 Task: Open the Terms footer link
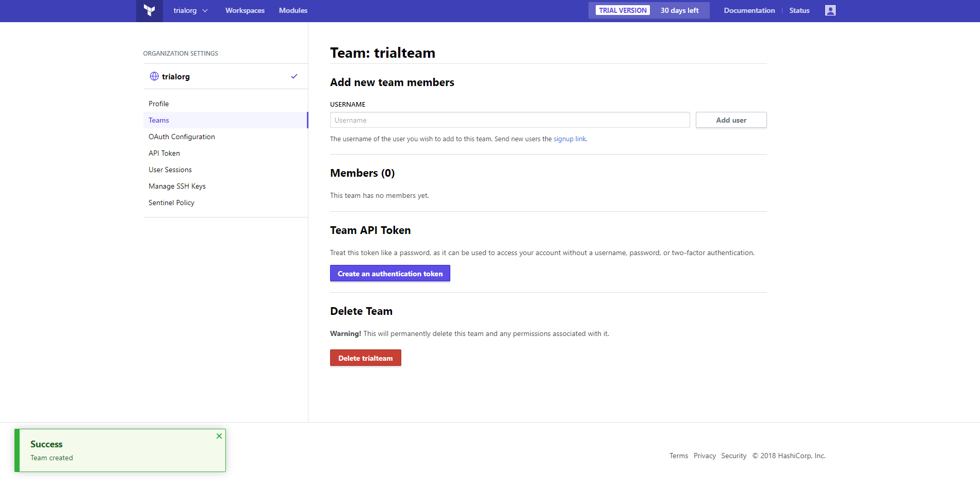click(679, 456)
